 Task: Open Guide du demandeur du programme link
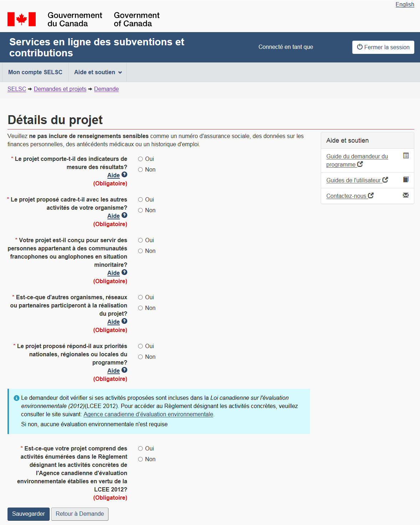point(357,160)
